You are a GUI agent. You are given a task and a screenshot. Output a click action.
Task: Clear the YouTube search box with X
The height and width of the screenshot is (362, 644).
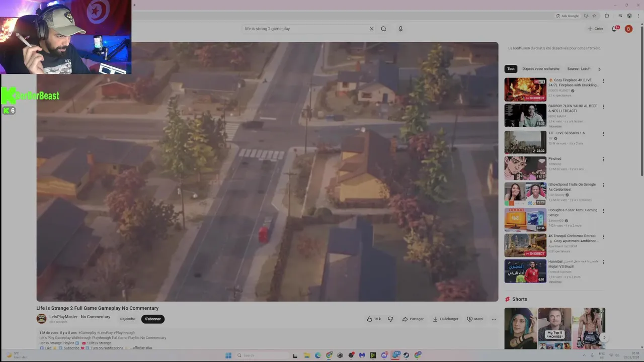tap(371, 29)
